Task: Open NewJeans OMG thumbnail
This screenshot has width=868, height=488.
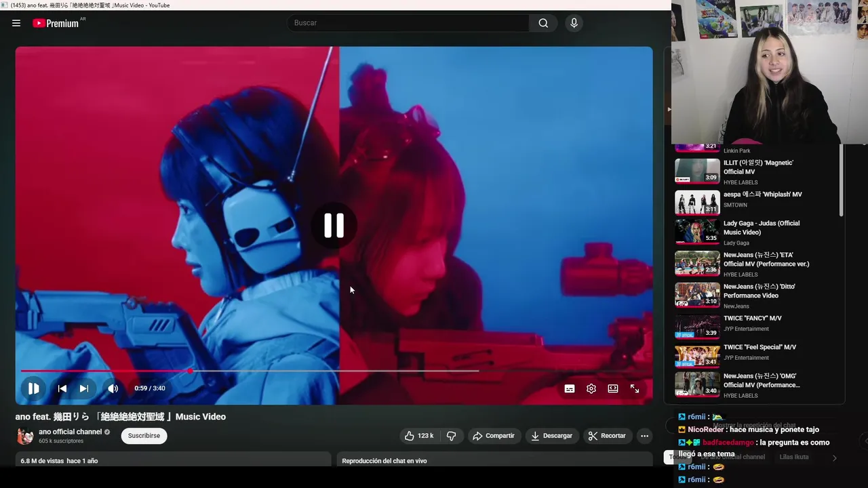Action: [697, 384]
